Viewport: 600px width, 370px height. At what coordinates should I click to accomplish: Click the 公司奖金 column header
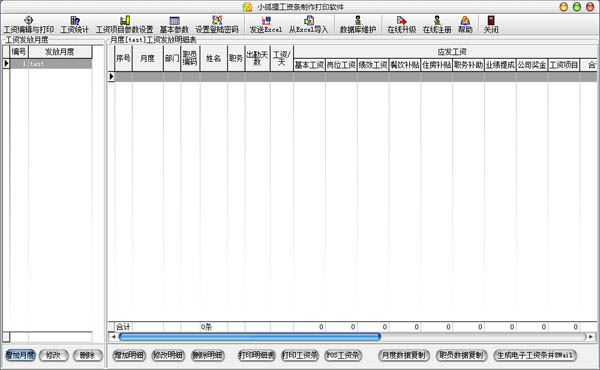pos(532,65)
